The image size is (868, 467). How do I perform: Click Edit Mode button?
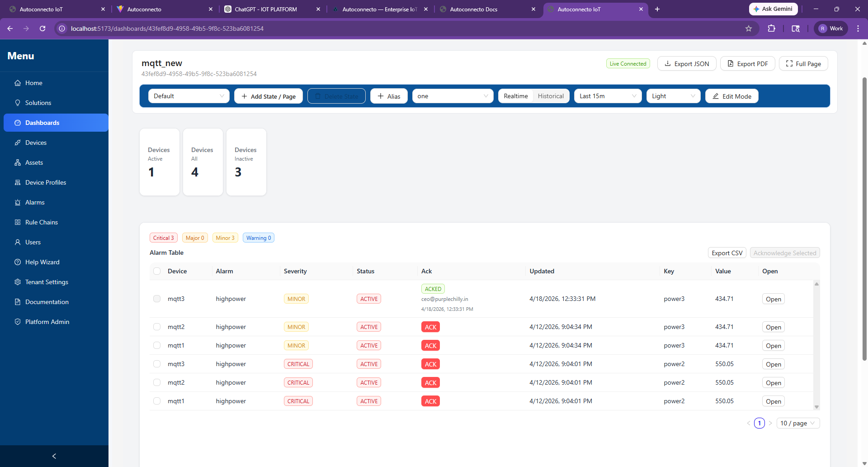coord(732,96)
